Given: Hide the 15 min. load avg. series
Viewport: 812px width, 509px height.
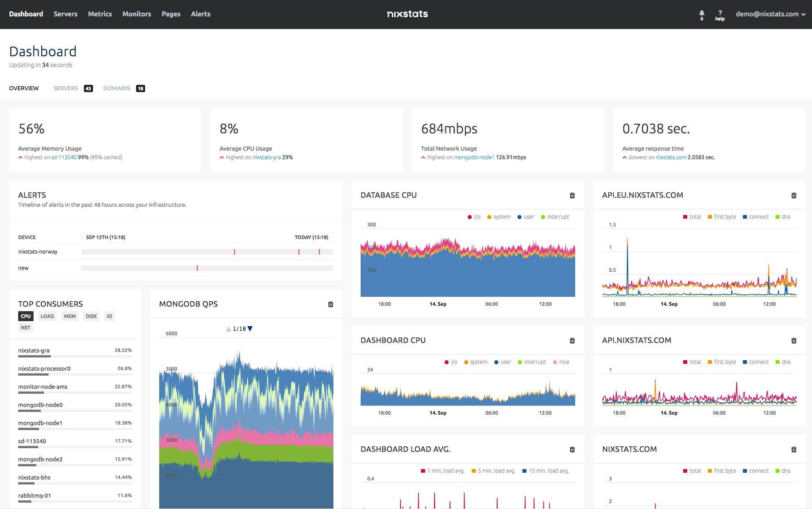Looking at the screenshot, I should 546,471.
